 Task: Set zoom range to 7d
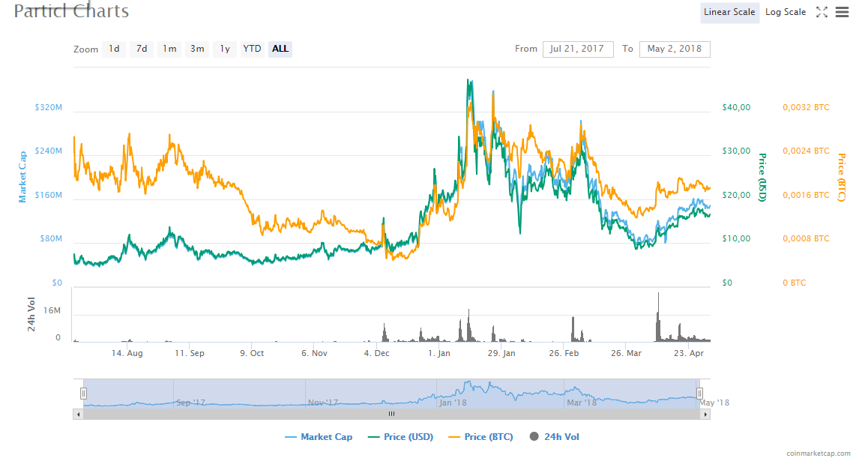142,49
